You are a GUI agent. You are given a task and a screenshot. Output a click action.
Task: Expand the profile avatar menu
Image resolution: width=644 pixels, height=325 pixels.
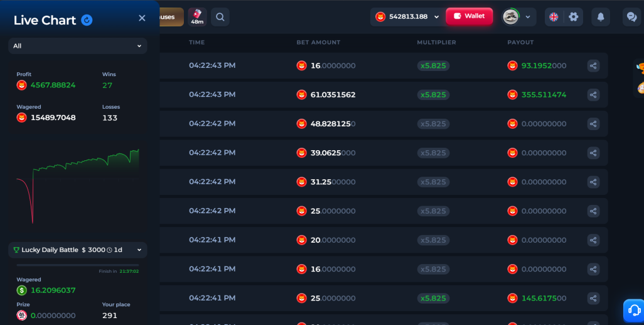pyautogui.click(x=518, y=17)
